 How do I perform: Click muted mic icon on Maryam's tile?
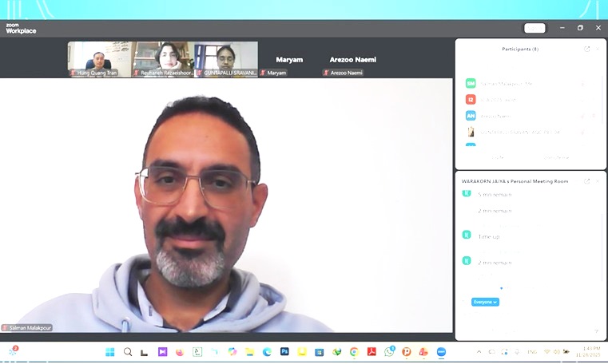[x=263, y=73]
